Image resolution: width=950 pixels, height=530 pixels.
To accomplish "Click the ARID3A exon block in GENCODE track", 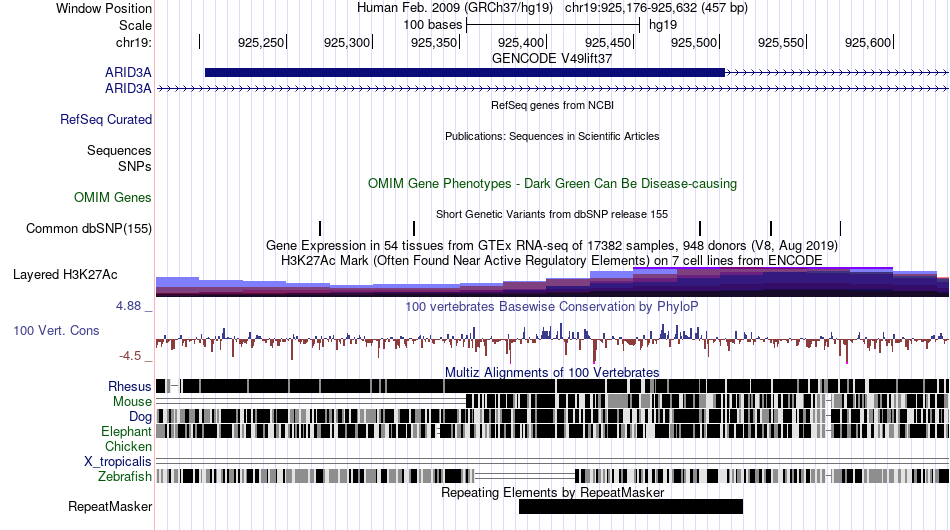I will click(x=465, y=73).
